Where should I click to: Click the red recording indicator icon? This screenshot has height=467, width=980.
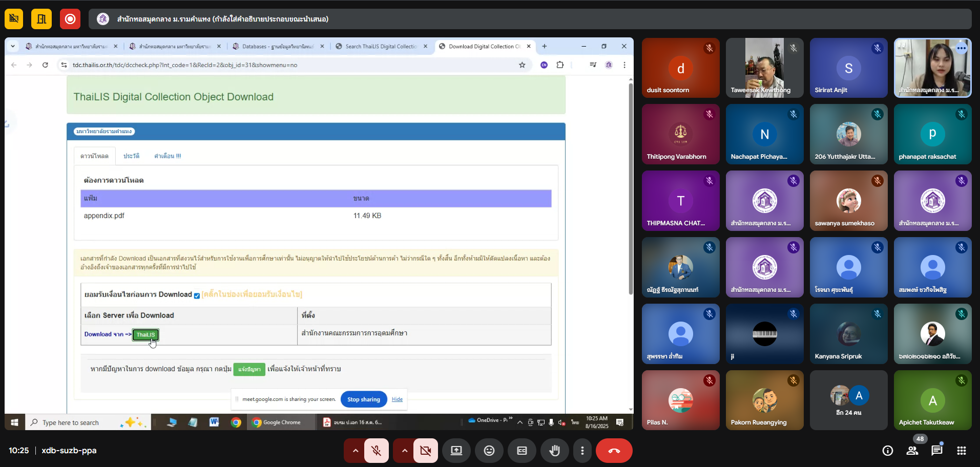coord(70,19)
